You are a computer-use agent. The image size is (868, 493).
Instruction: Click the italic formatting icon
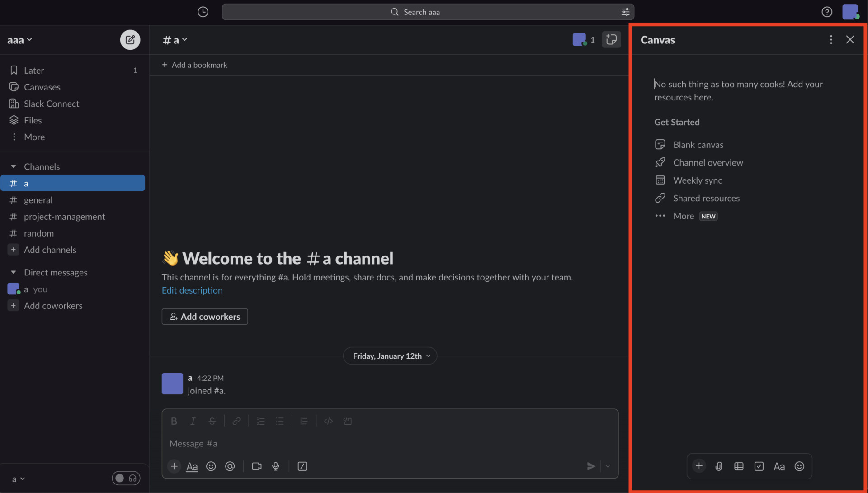pos(193,421)
